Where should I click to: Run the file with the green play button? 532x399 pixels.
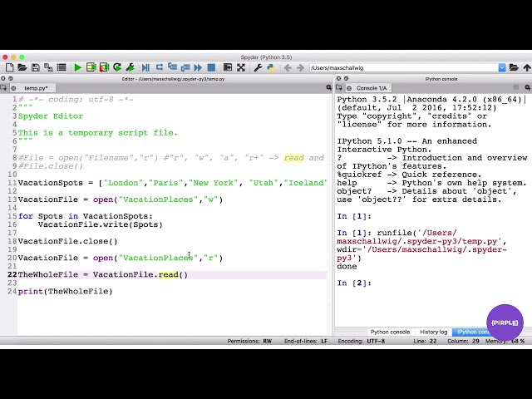(x=77, y=67)
